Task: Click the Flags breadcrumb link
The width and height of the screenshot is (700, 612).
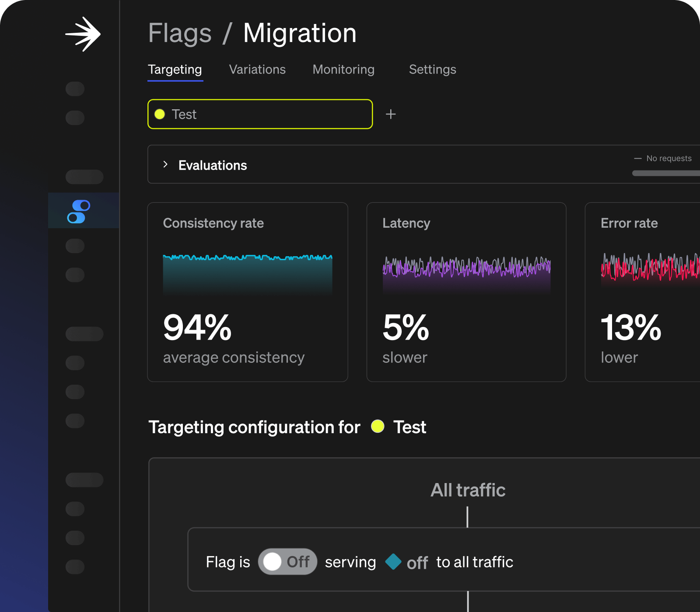Action: pos(180,33)
